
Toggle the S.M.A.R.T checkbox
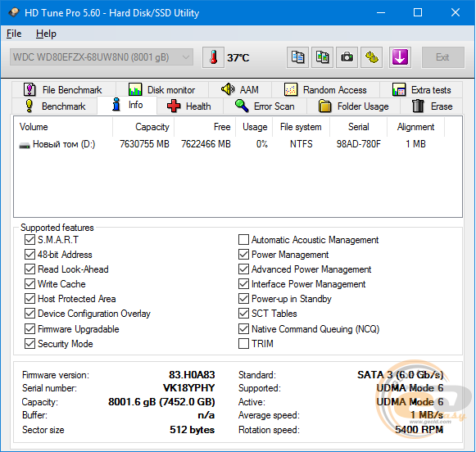pos(29,240)
